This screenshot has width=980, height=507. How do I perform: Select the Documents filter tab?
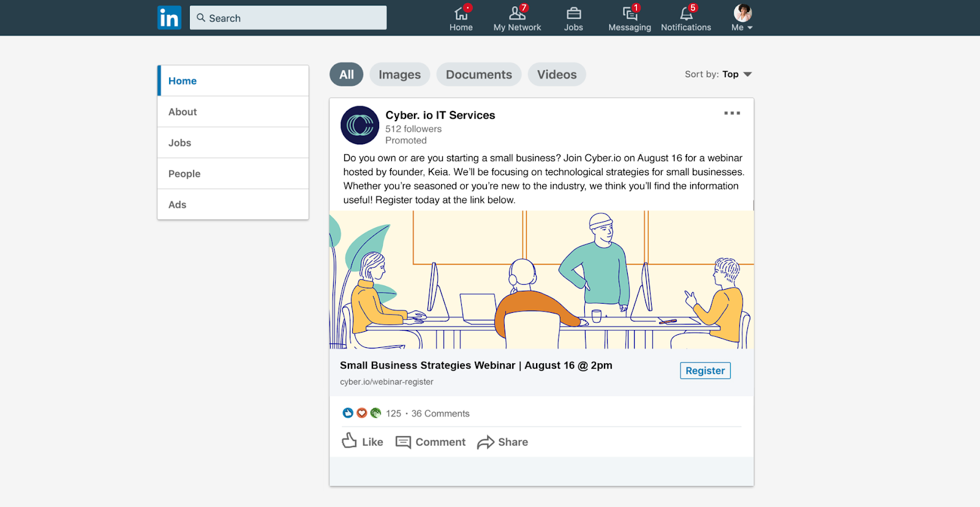coord(479,75)
